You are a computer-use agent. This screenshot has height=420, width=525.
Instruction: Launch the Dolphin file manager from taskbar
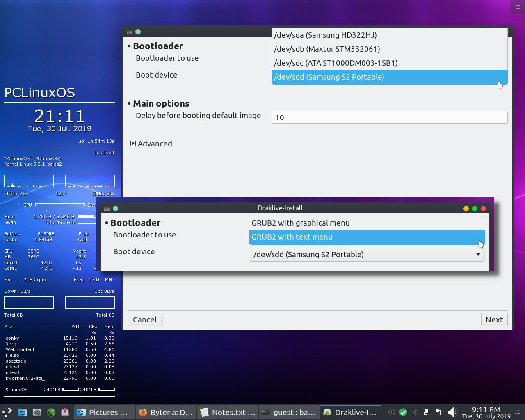pyautogui.click(x=23, y=412)
